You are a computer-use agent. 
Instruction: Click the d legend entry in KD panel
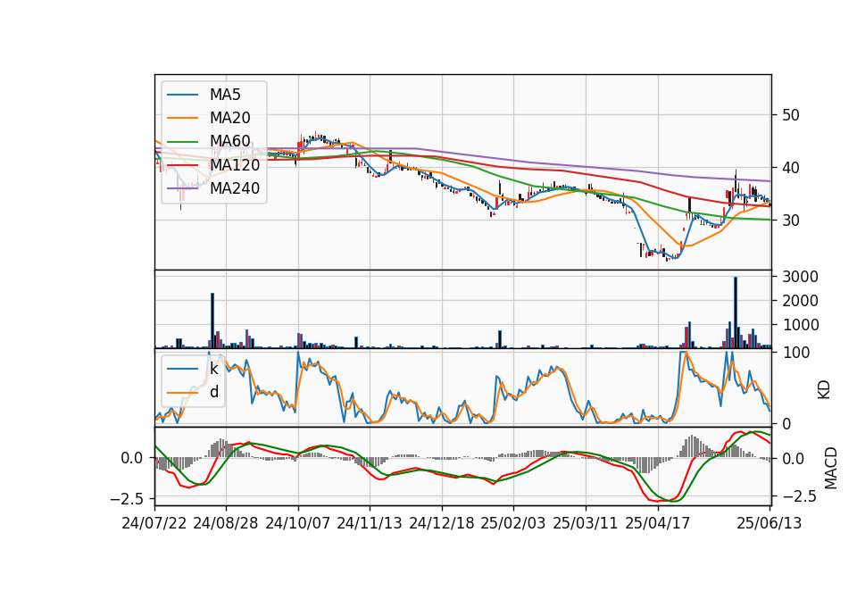[214, 391]
